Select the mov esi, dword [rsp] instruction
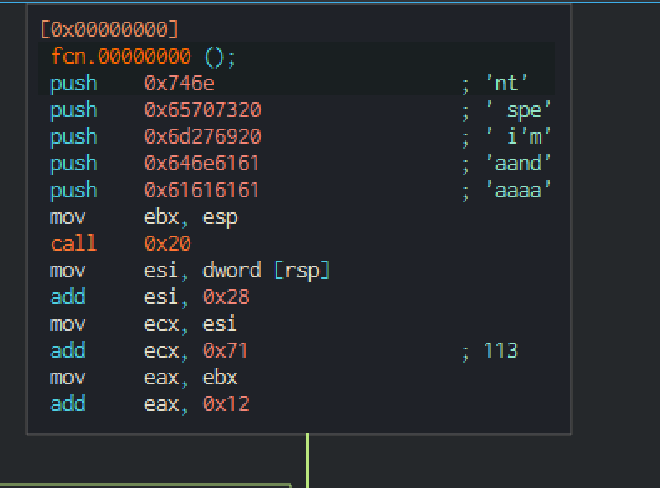The image size is (660, 488). click(190, 270)
